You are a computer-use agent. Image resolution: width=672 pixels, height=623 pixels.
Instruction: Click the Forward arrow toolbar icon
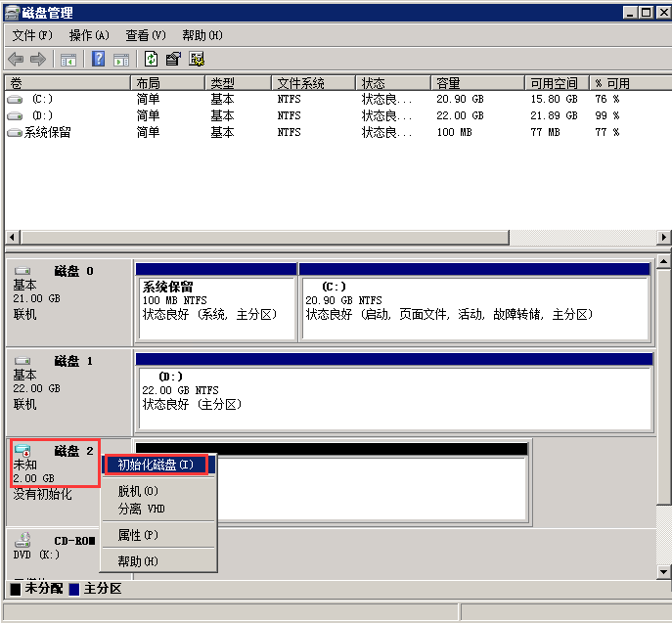point(38,59)
